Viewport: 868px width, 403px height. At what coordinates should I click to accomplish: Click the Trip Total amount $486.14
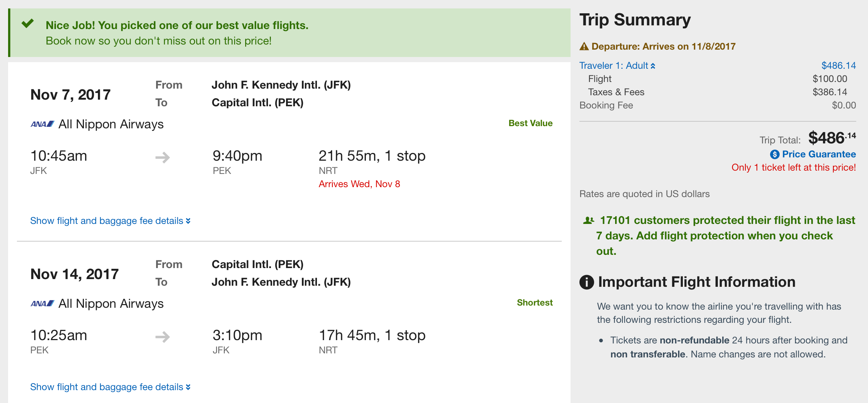coord(832,138)
